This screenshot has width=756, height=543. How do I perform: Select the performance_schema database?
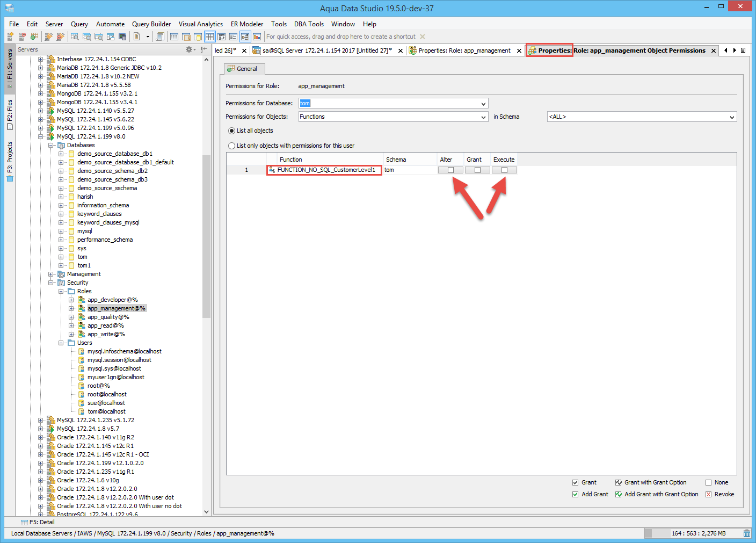click(105, 240)
